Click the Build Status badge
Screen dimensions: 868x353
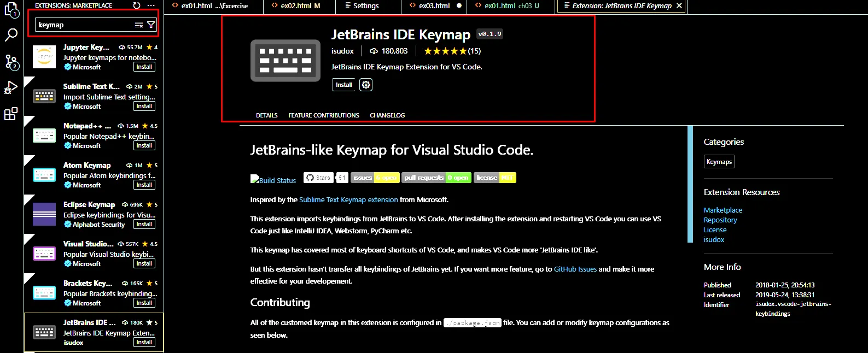point(273,180)
